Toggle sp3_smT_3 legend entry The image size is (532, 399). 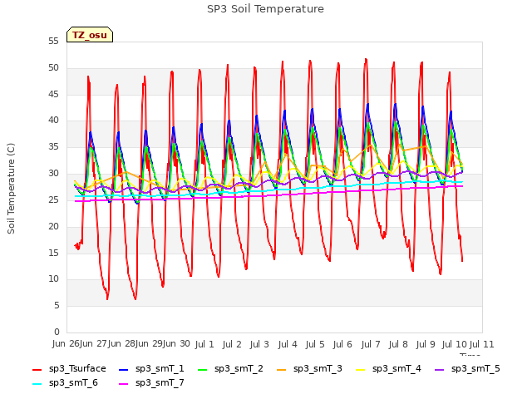coord(309,368)
